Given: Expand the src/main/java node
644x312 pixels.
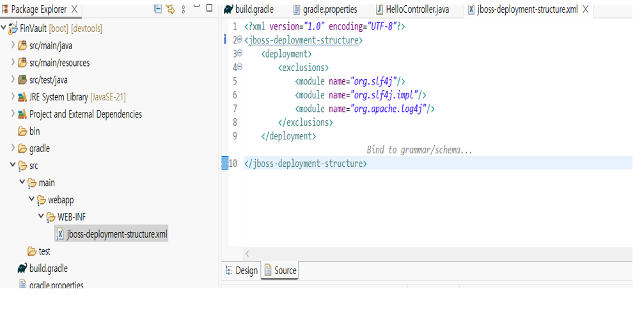Looking at the screenshot, I should coord(13,45).
